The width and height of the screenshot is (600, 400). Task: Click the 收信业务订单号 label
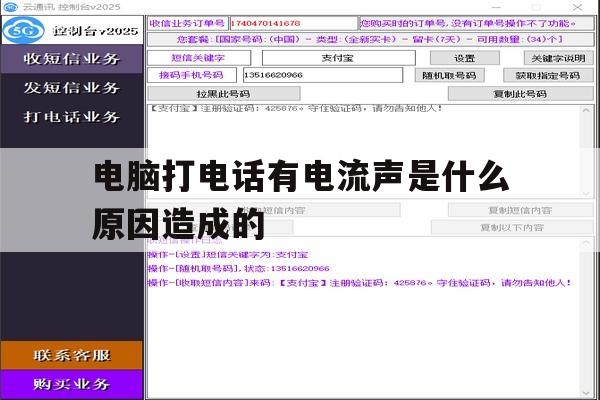tap(187, 23)
